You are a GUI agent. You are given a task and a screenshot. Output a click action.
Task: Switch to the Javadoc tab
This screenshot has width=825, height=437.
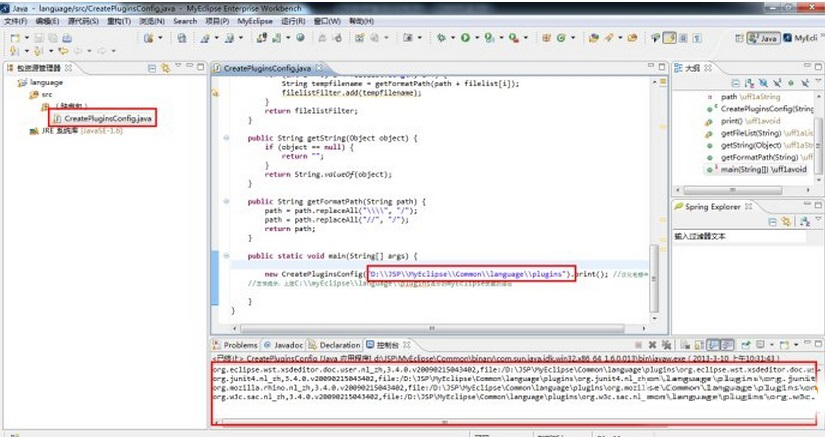[284, 345]
